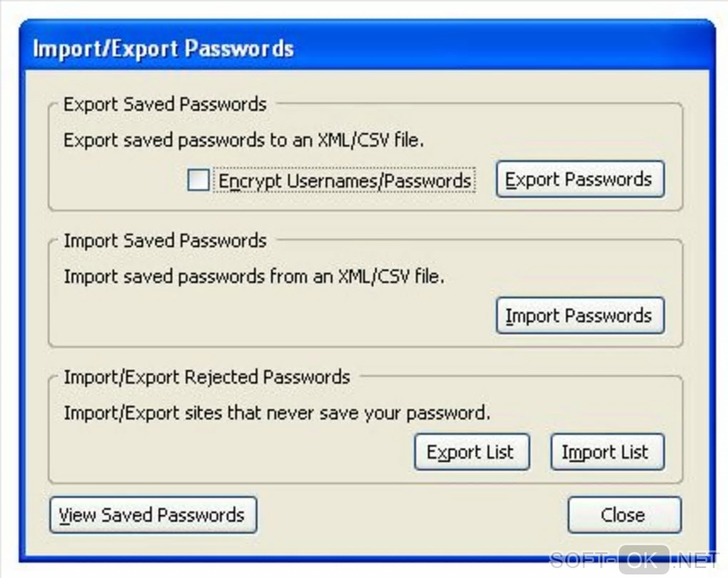Click the 'Export saved passwords to an XML/CSV file' text
Viewport: 728px width, 578px height.
click(x=243, y=141)
